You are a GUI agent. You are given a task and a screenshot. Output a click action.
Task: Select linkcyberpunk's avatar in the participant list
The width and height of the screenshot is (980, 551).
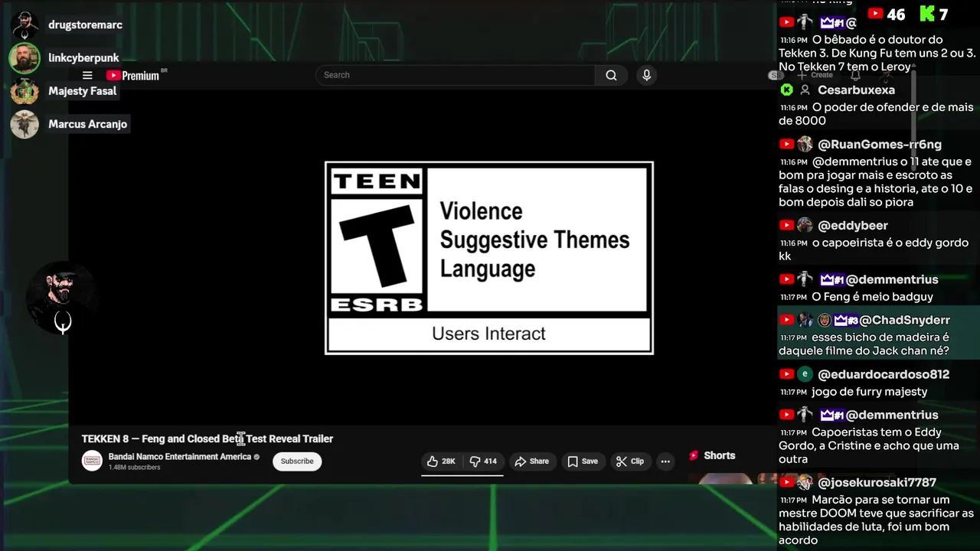tap(24, 58)
